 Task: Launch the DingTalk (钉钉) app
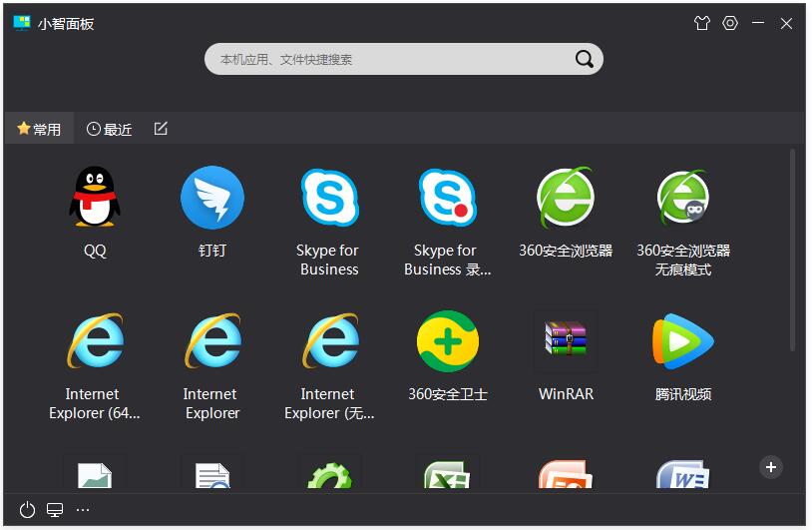(x=211, y=198)
